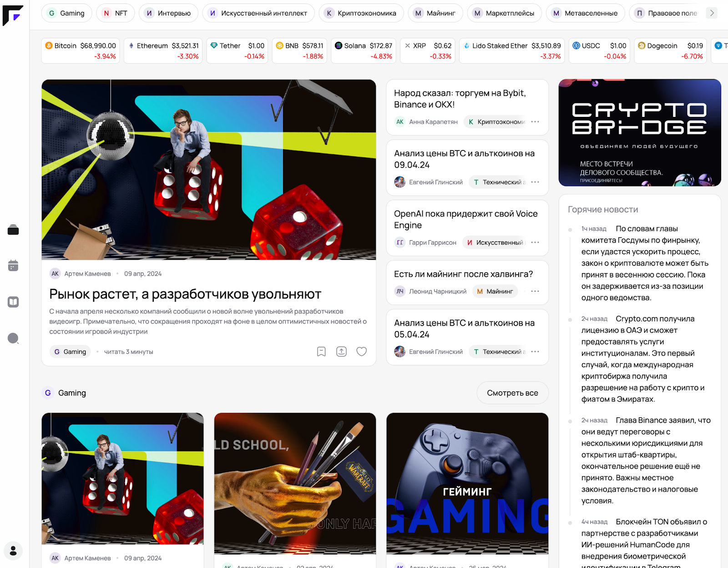Select the Маркетплейсы category tab

(504, 13)
